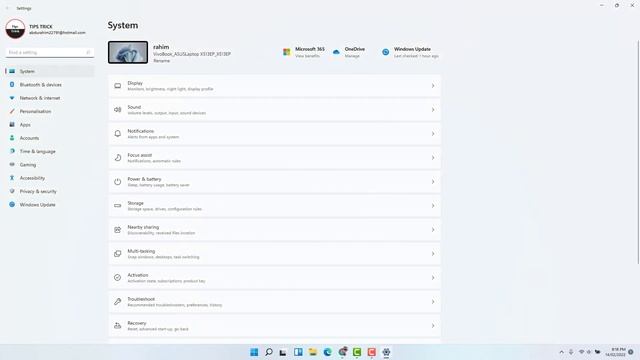Click the Recovery icon

click(x=118, y=326)
